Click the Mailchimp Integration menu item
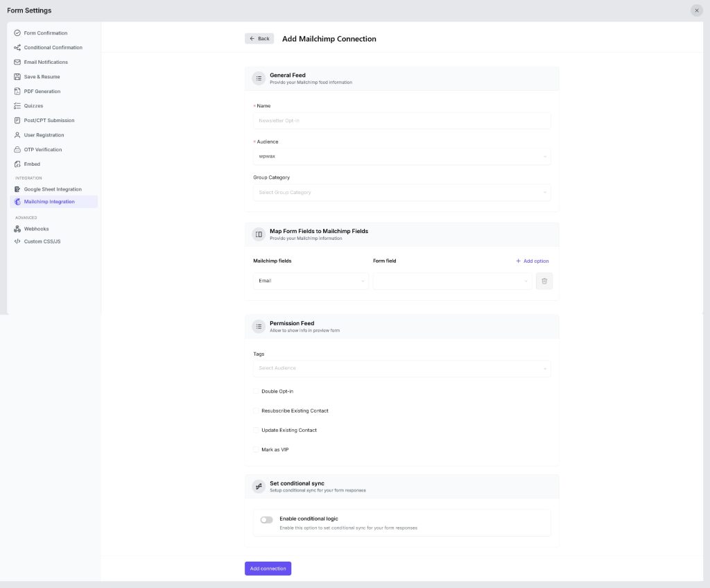This screenshot has height=588, width=710. coord(54,202)
